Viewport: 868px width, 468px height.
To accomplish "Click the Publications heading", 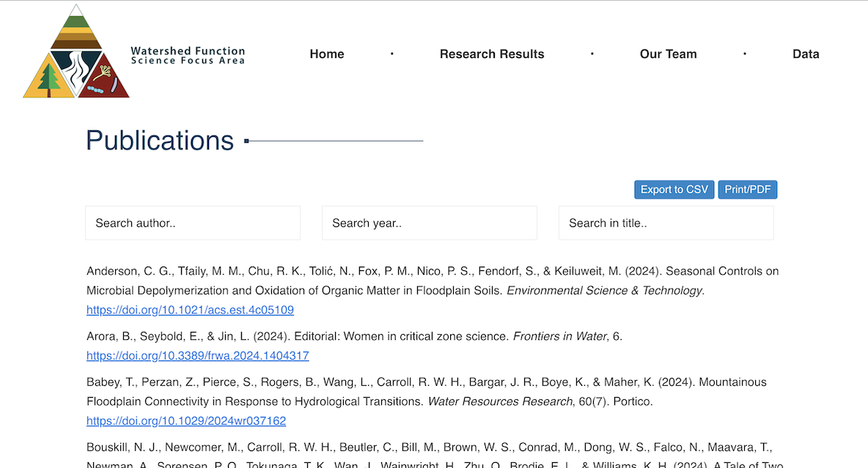I will point(160,140).
